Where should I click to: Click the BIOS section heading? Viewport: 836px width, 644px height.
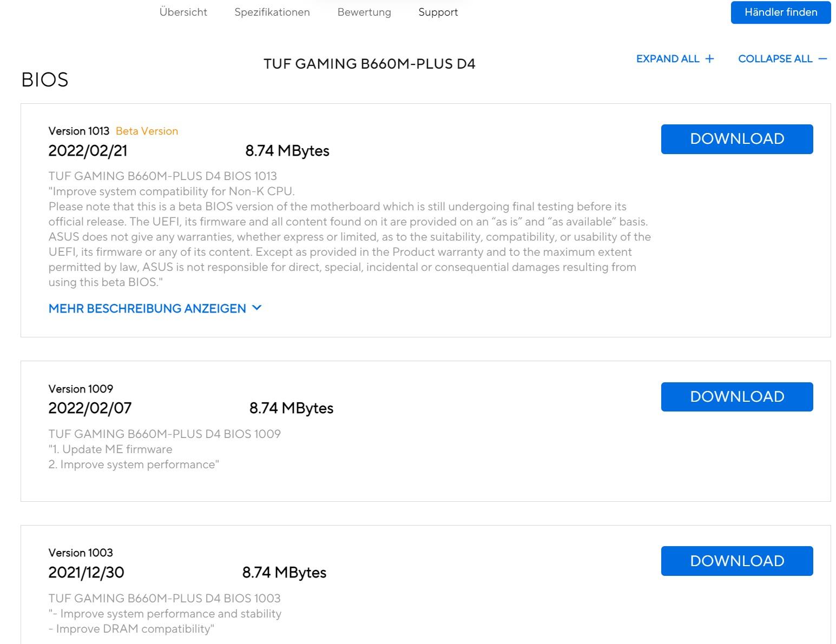point(45,79)
